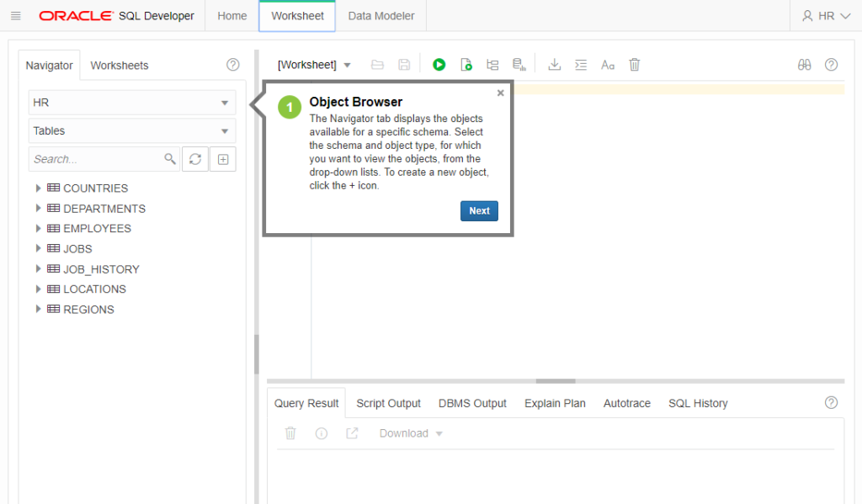Screen dimensions: 862x504
Task: Select the DEPARTMENTS table name
Action: [104, 209]
